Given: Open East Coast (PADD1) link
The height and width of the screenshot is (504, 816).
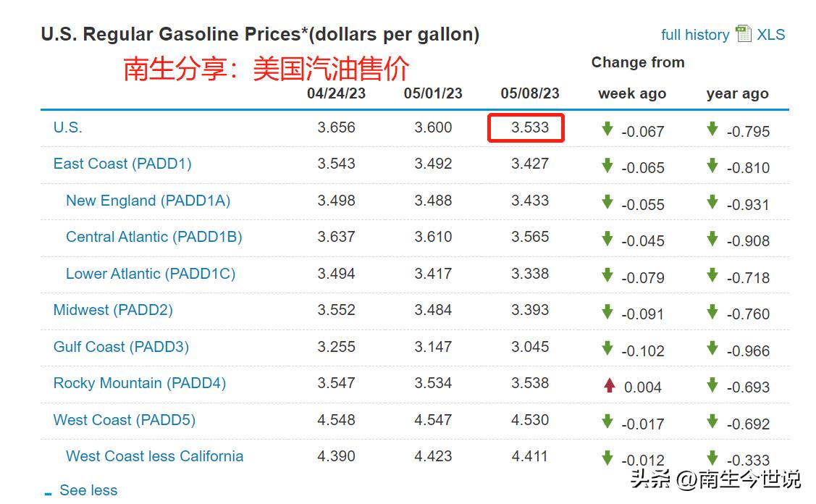Looking at the screenshot, I should coord(122,164).
